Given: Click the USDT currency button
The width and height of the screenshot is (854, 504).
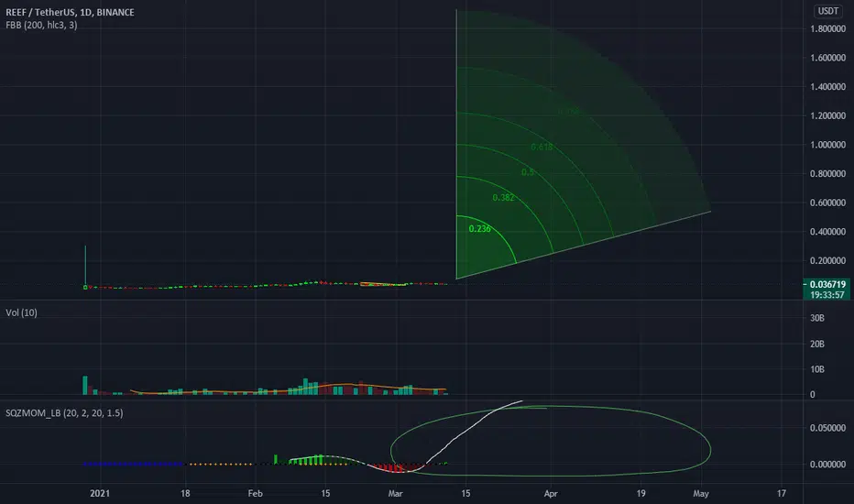Looking at the screenshot, I should click(827, 11).
